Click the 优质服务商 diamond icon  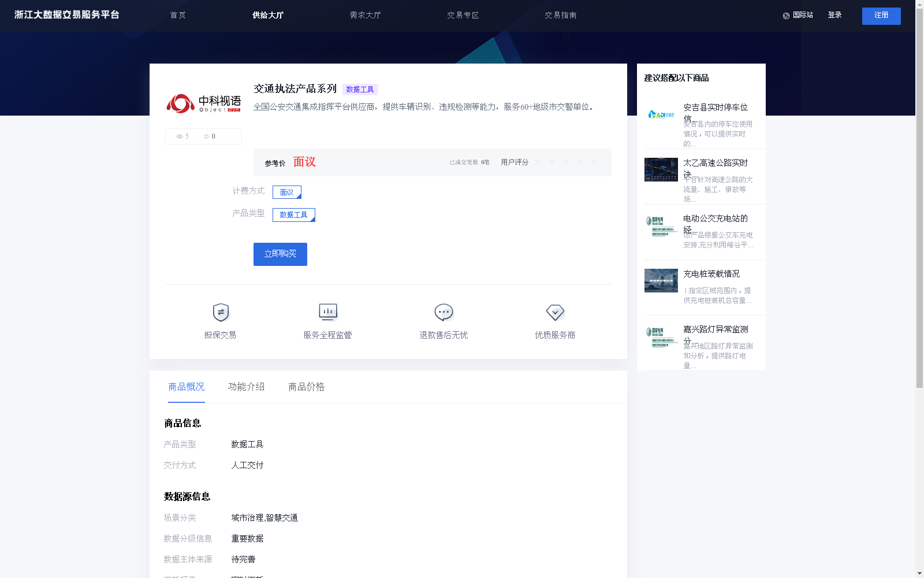coord(555,312)
